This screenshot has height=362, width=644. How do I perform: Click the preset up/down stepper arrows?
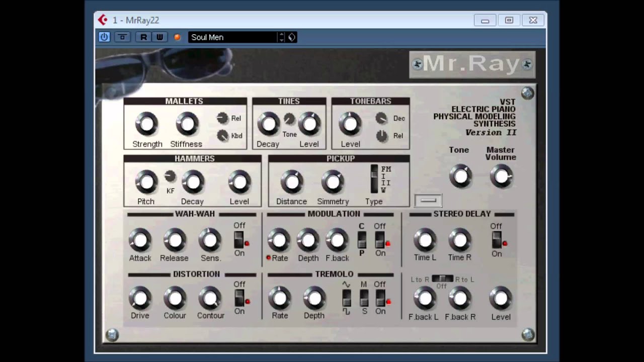[x=281, y=37]
